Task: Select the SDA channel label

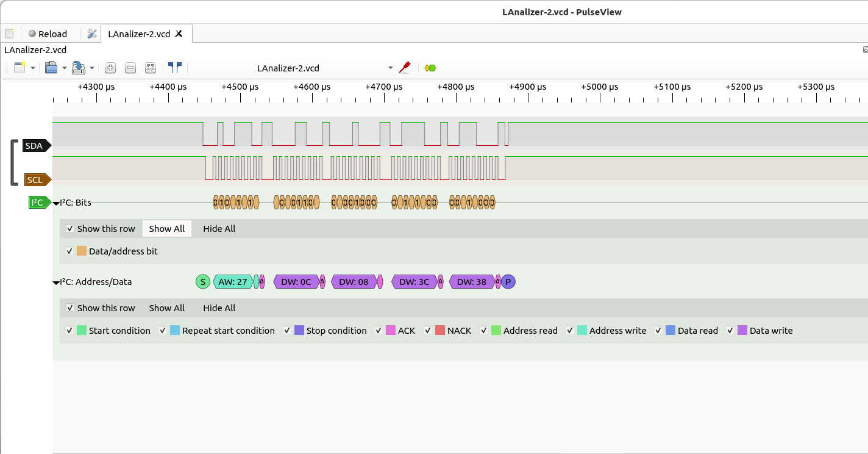Action: click(x=35, y=146)
